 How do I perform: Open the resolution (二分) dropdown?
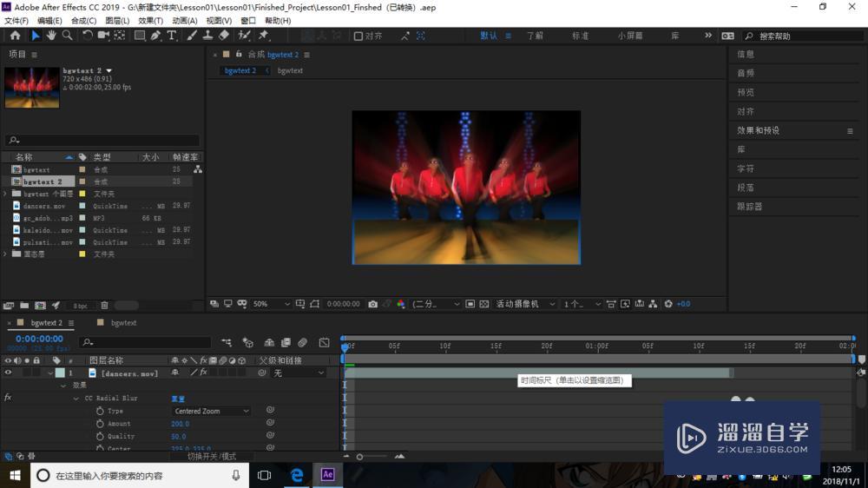pos(436,304)
